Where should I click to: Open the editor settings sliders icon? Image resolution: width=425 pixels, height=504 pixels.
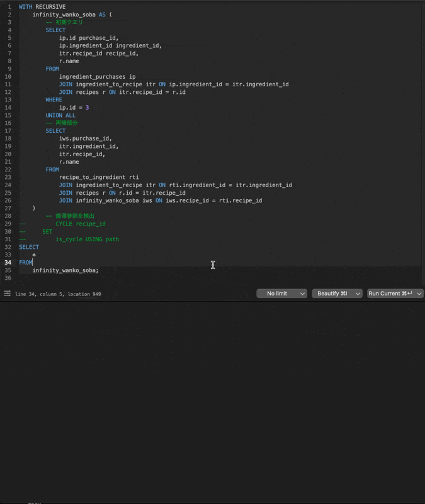coord(7,294)
